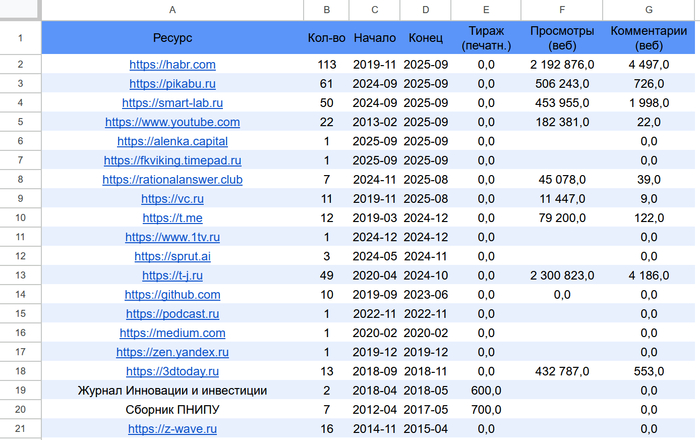Select column A header

(x=172, y=10)
